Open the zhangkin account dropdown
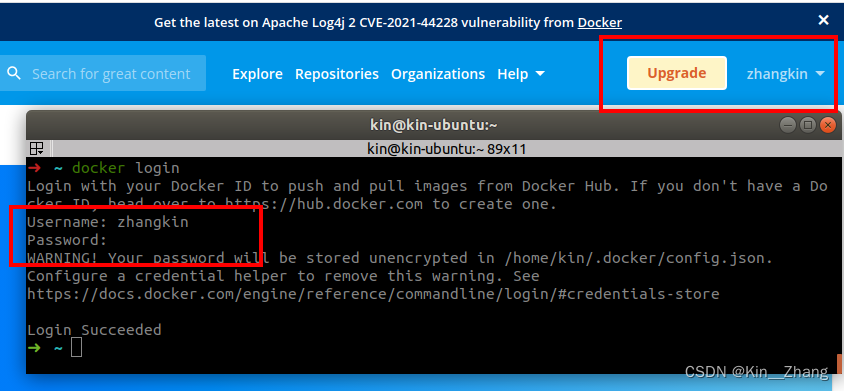This screenshot has width=844, height=391. tap(785, 74)
